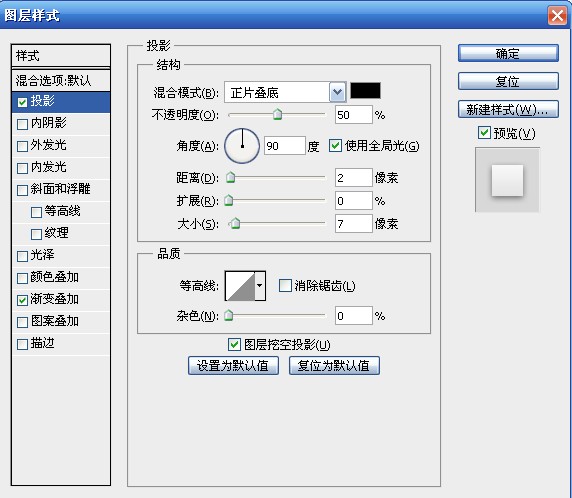Open the 等高线 contour picker arrow
Screen dimensions: 572x498
260,286
